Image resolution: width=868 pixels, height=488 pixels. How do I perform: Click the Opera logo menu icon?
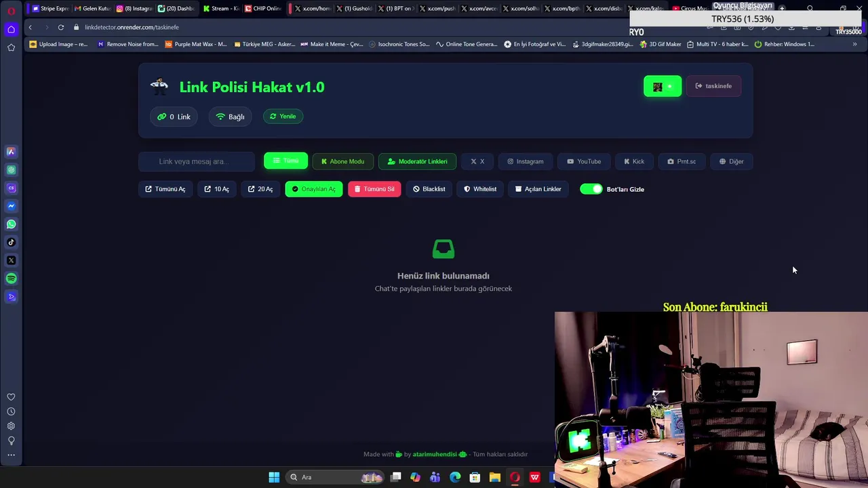(x=11, y=11)
